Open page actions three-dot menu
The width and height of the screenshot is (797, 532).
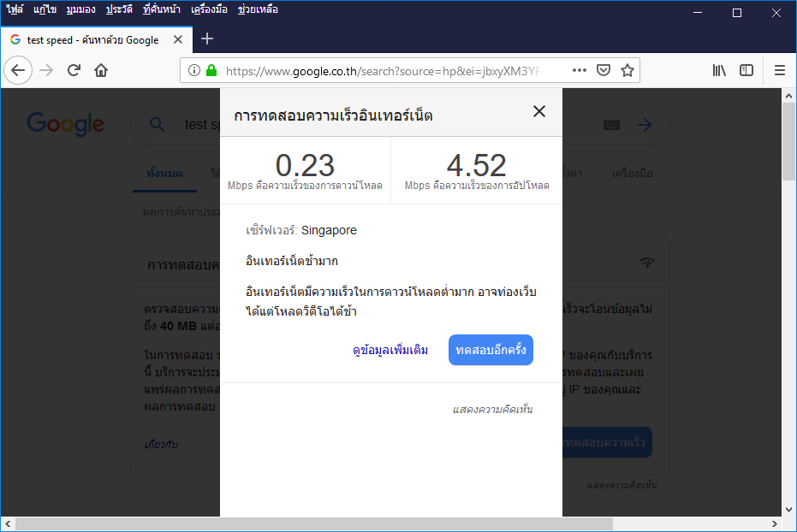pos(580,70)
